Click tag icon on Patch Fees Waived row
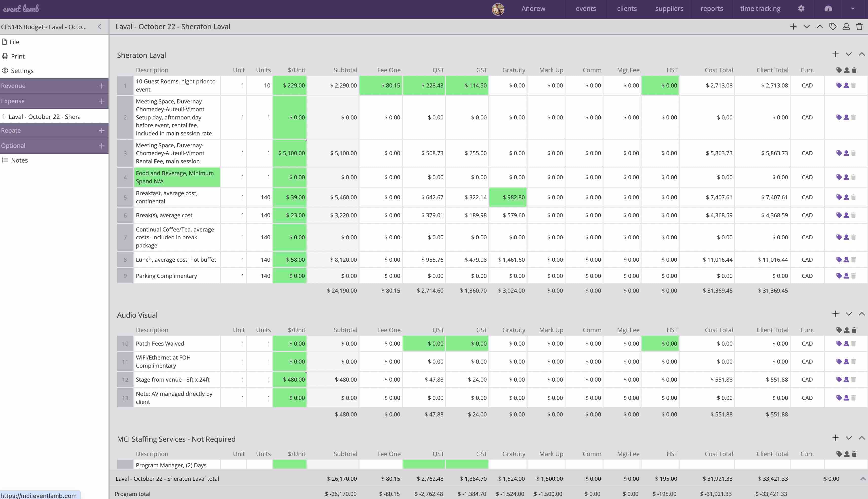868x499 pixels. pos(839,343)
